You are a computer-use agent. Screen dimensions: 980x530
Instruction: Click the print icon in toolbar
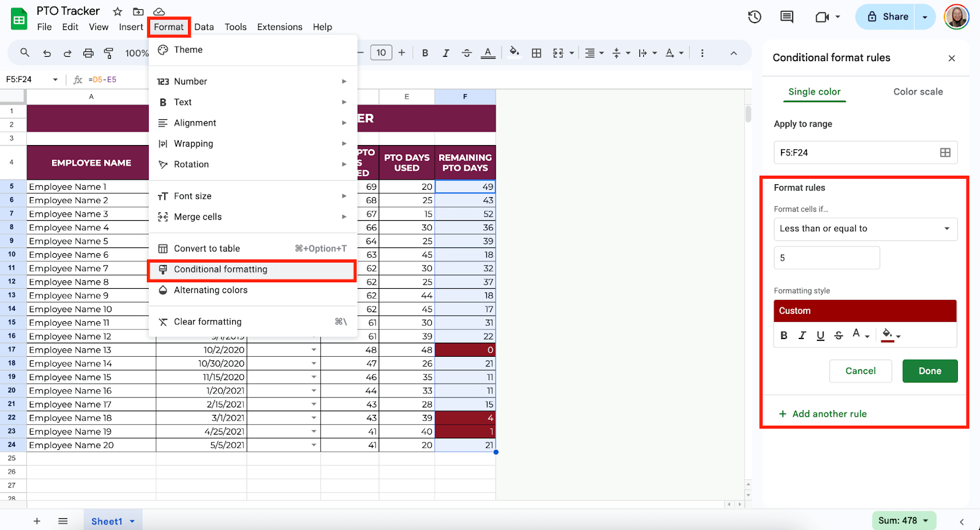coord(88,53)
